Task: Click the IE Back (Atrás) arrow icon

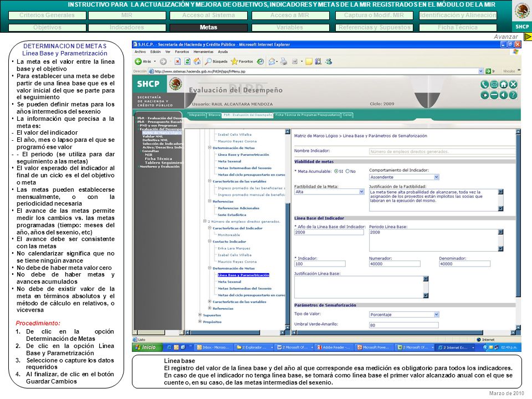Action: (x=138, y=62)
